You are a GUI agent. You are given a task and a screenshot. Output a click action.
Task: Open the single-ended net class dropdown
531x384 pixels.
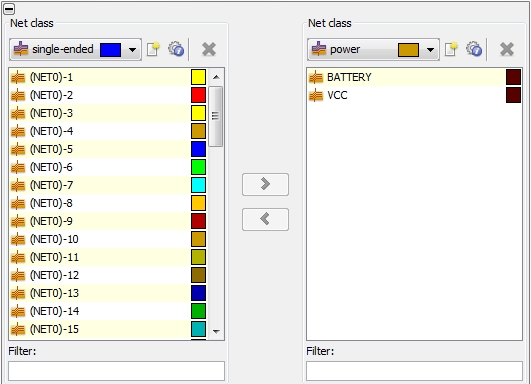[x=132, y=50]
